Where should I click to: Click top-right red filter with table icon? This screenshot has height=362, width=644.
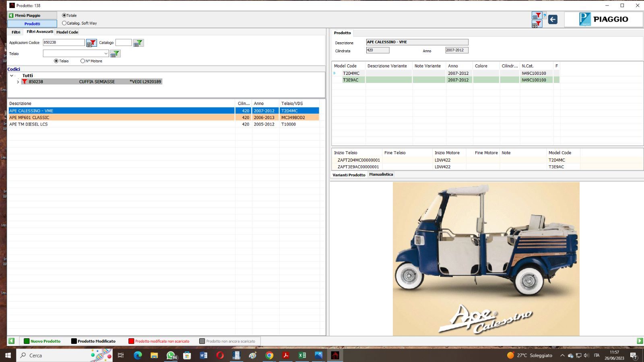pyautogui.click(x=537, y=16)
